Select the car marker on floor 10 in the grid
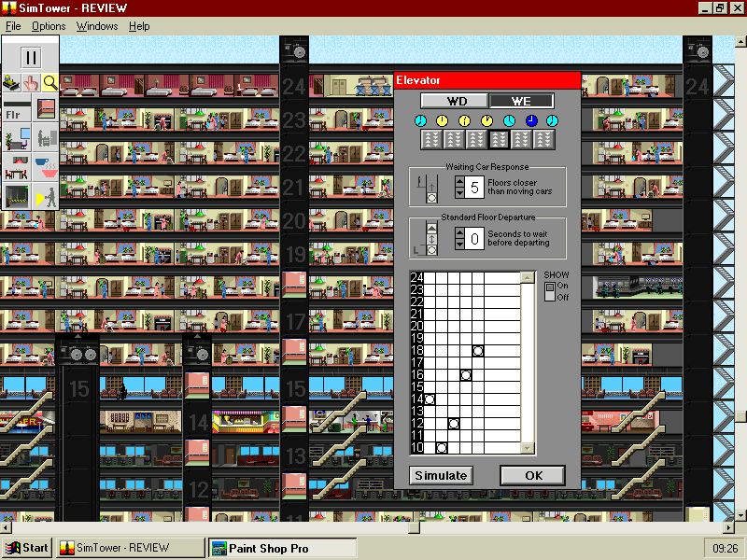The height and width of the screenshot is (560, 747). [x=442, y=448]
